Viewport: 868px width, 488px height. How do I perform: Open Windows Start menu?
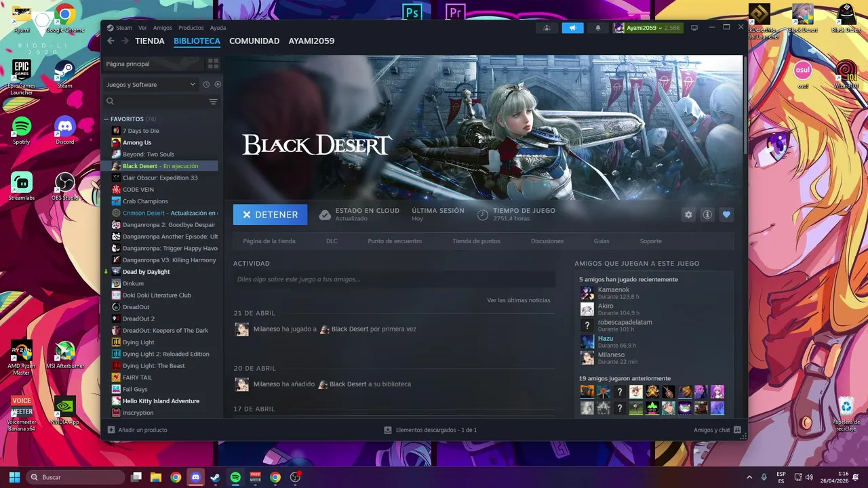[14, 477]
